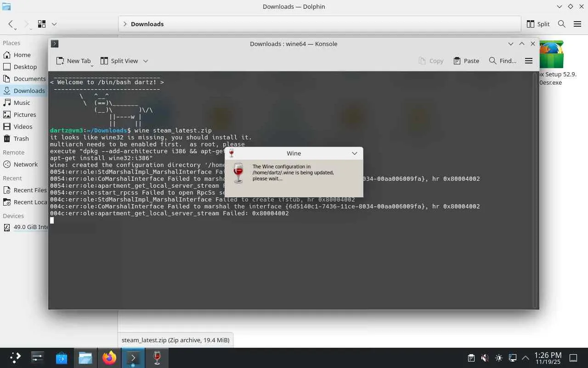The image size is (588, 368).
Task: Click terminal prompt input area in Konsole
Action: 52,220
